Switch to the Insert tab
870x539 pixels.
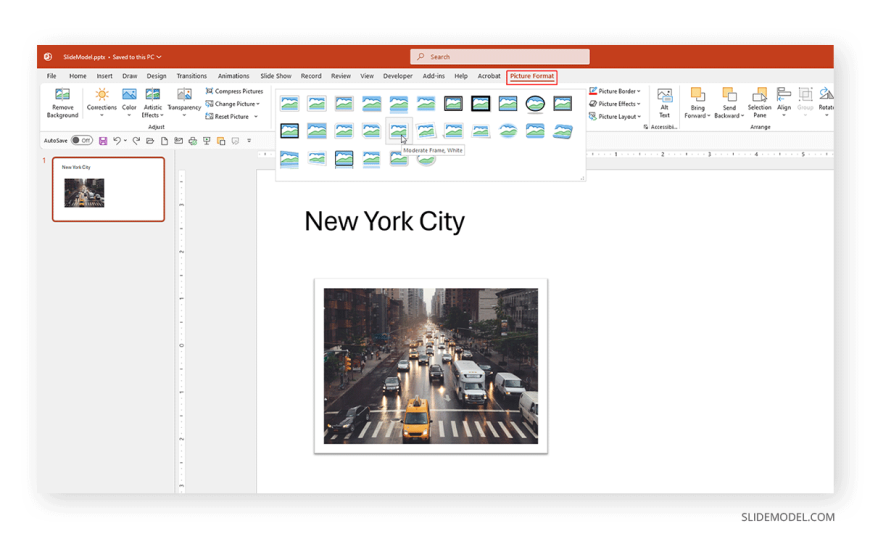tap(104, 76)
